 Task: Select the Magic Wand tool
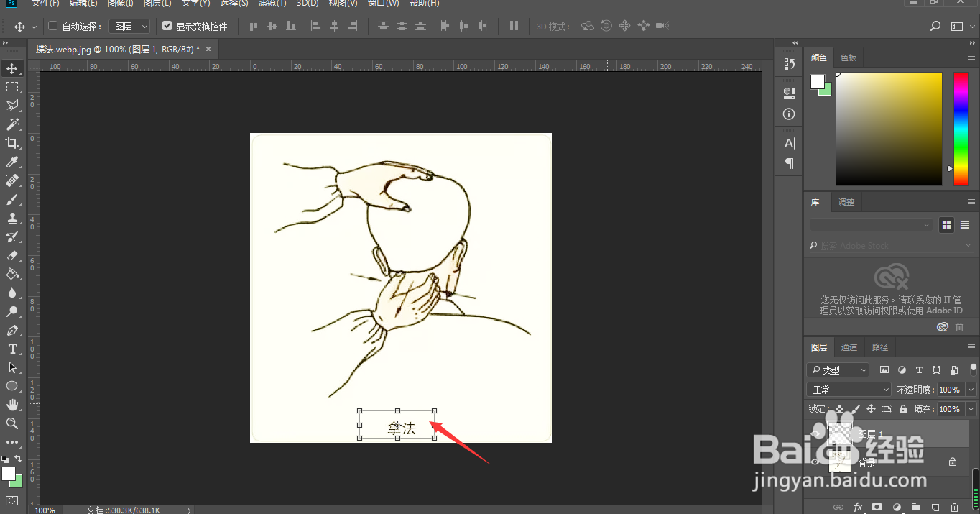click(x=12, y=124)
